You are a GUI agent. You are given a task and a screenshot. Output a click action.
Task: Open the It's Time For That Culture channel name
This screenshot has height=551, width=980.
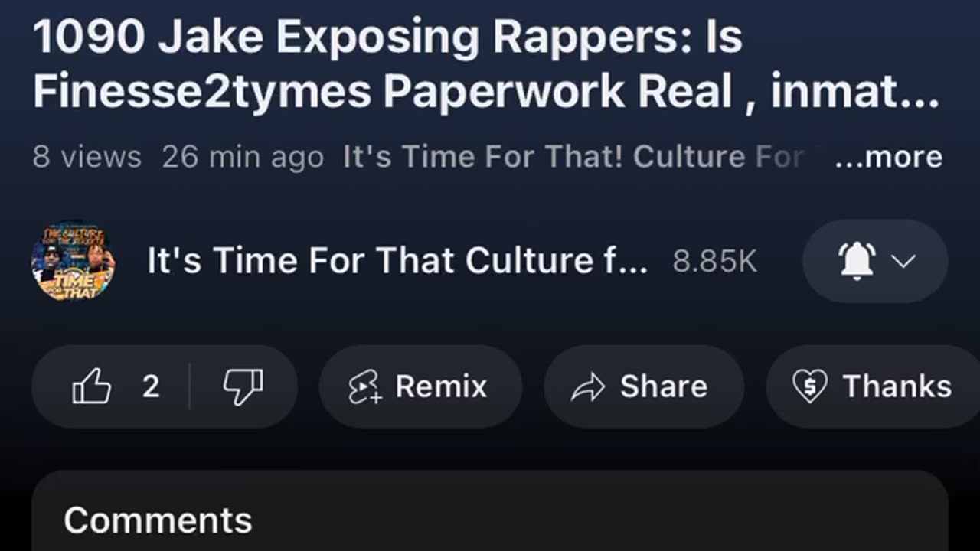(x=397, y=261)
